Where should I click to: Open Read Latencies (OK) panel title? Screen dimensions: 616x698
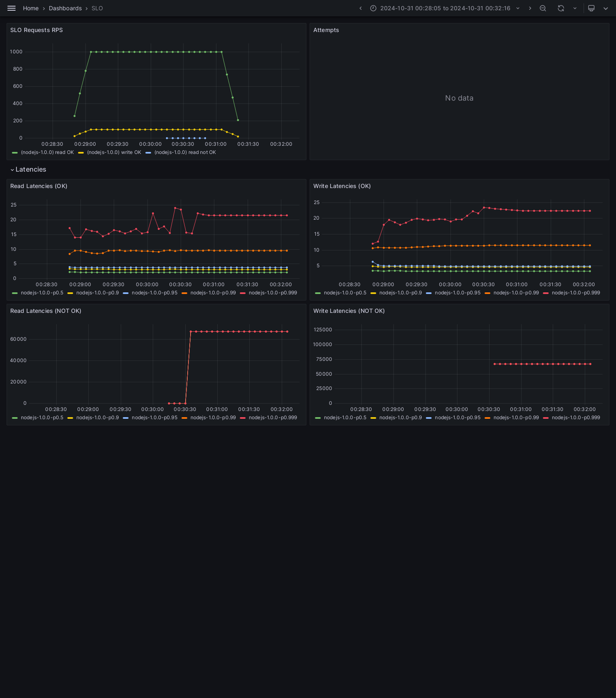(x=39, y=186)
